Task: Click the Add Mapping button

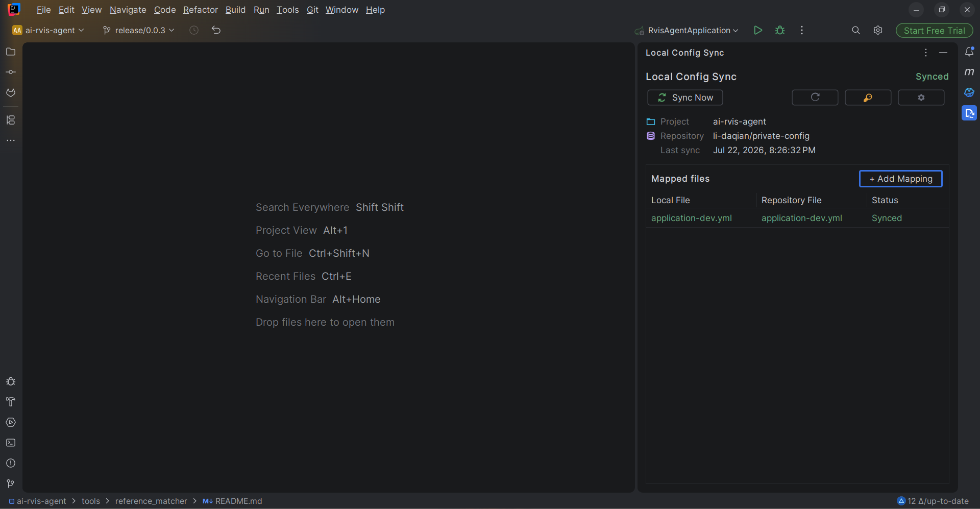Action: (901, 179)
